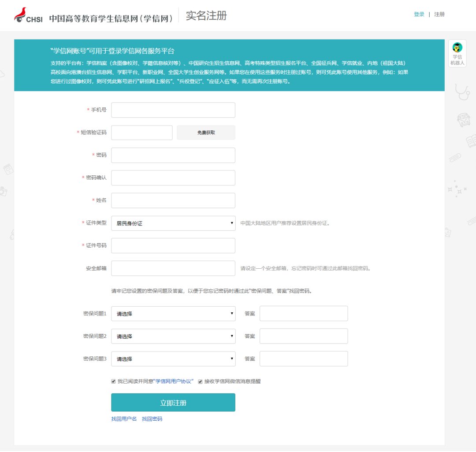The image size is (476, 452).
Task: Focus the 安全邮箱 input field
Action: click(173, 268)
